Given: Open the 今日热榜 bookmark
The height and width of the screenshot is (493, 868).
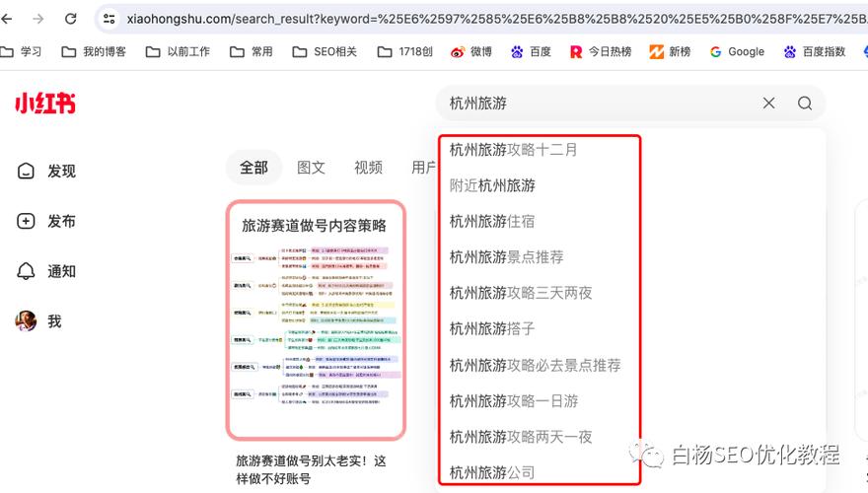Looking at the screenshot, I should [600, 51].
